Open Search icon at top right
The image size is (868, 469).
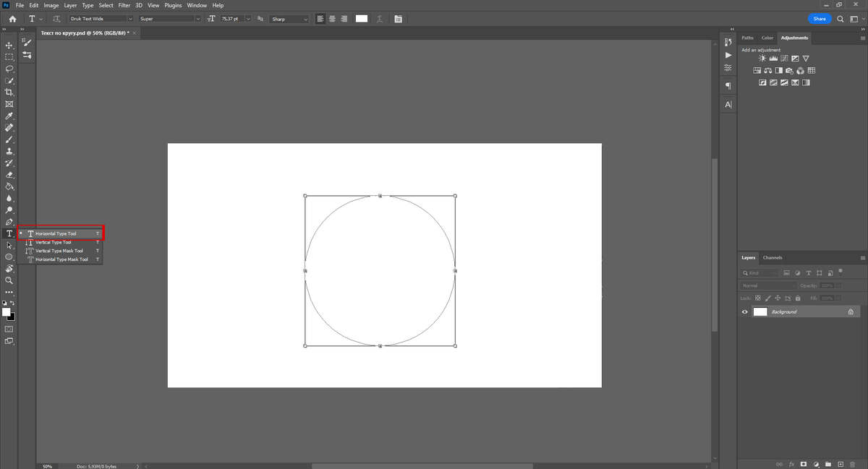841,19
